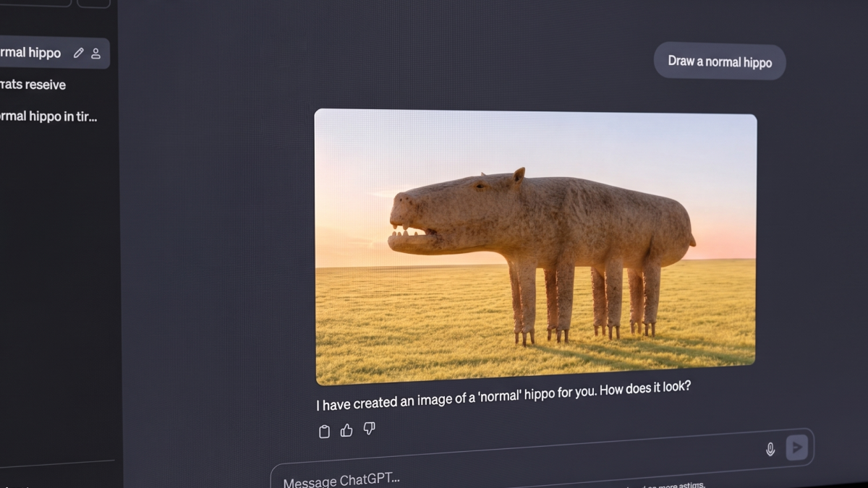
Task: Open the 'rats reseive' conversation
Action: 33,85
